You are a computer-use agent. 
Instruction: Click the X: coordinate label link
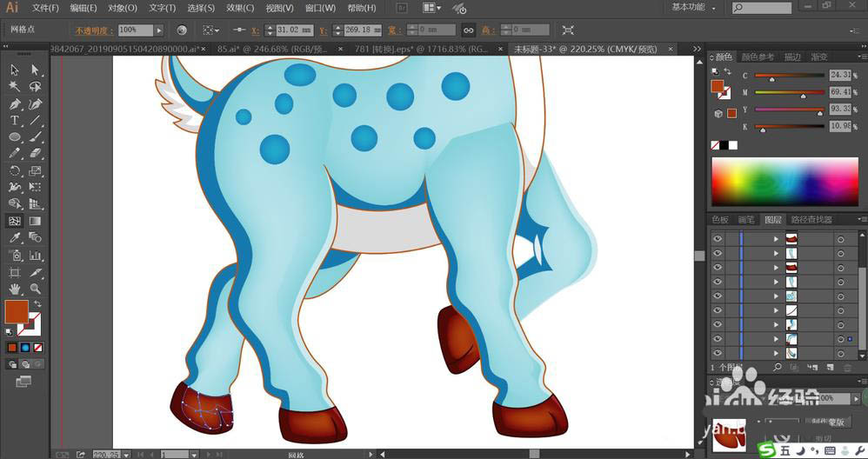point(255,30)
